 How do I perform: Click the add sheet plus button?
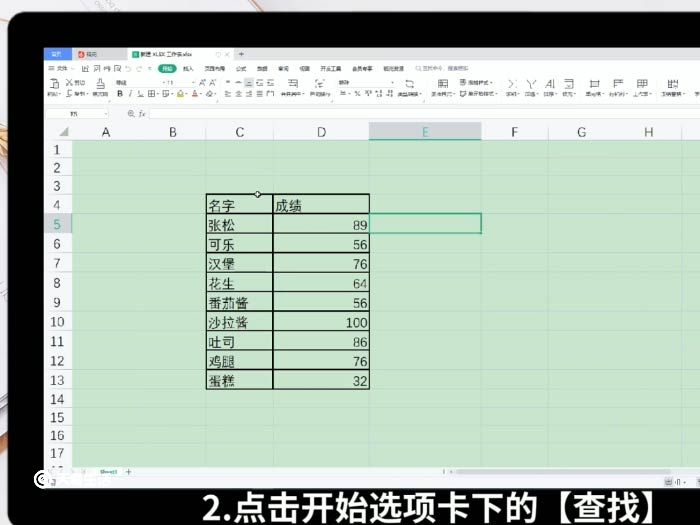(129, 471)
